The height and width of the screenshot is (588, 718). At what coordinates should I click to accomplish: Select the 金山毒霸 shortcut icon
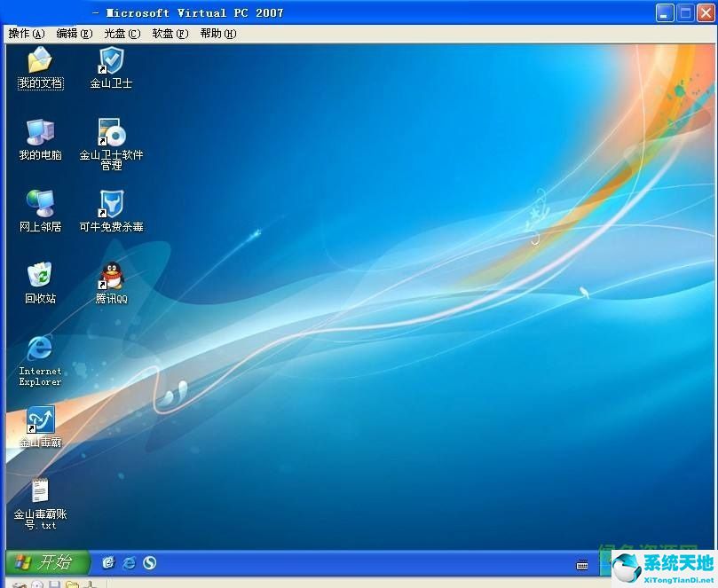point(40,419)
